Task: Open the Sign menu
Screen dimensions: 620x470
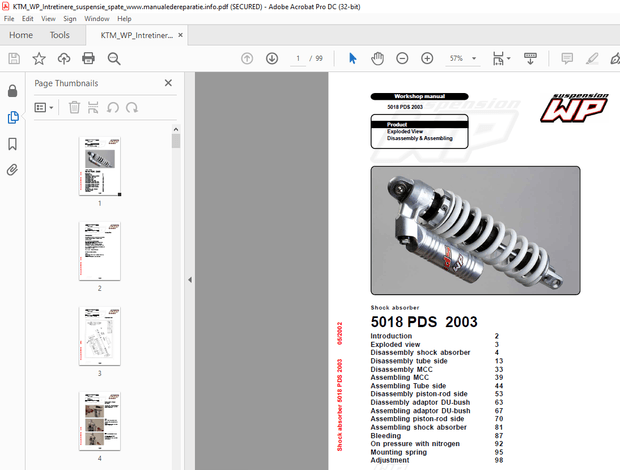Action: tap(70, 19)
